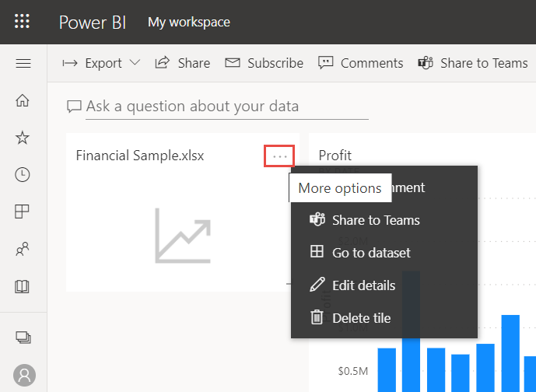
Task: Open Favorites star in sidebar
Action: pos(23,138)
